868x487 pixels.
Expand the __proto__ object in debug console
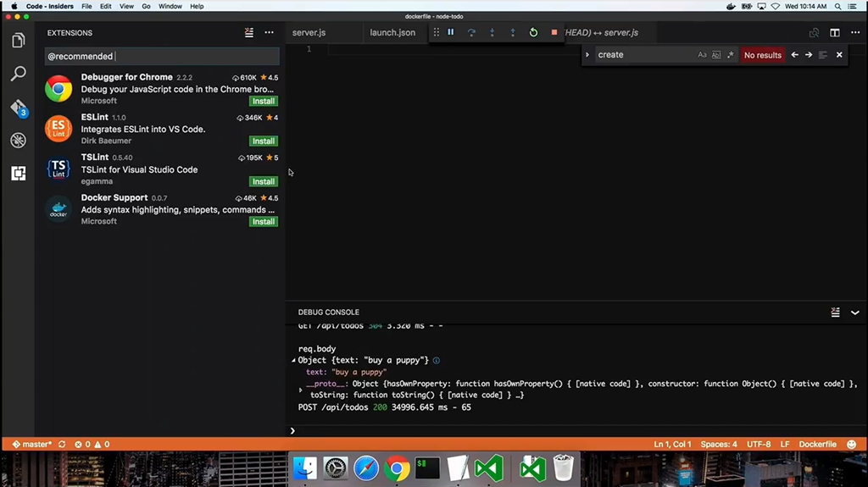pyautogui.click(x=301, y=390)
